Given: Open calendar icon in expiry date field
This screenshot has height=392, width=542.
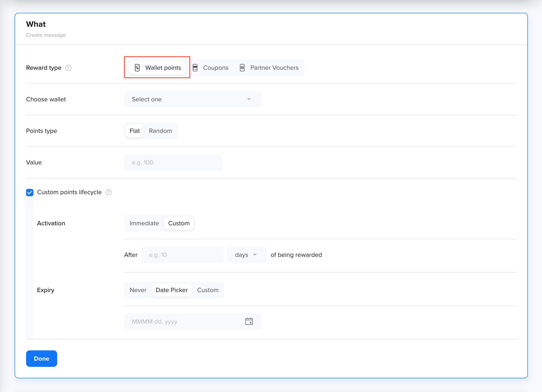Looking at the screenshot, I should coord(249,321).
